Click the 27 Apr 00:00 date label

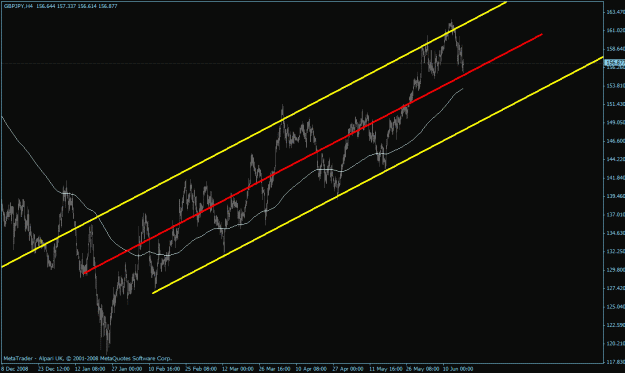pyautogui.click(x=348, y=369)
